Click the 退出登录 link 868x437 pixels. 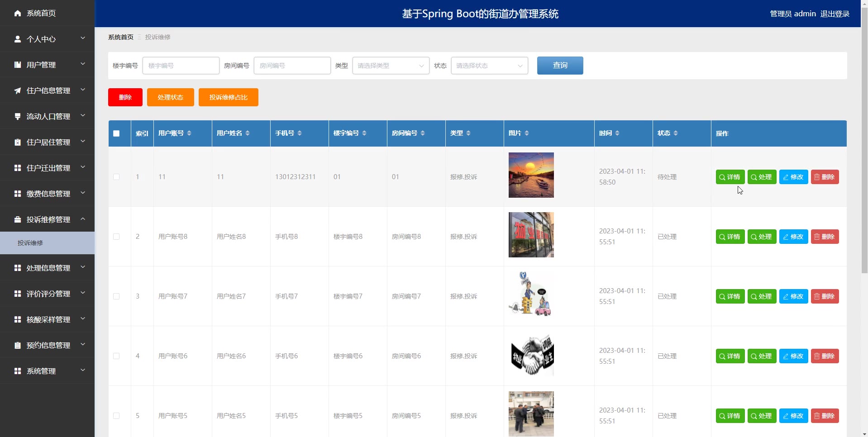pos(835,14)
